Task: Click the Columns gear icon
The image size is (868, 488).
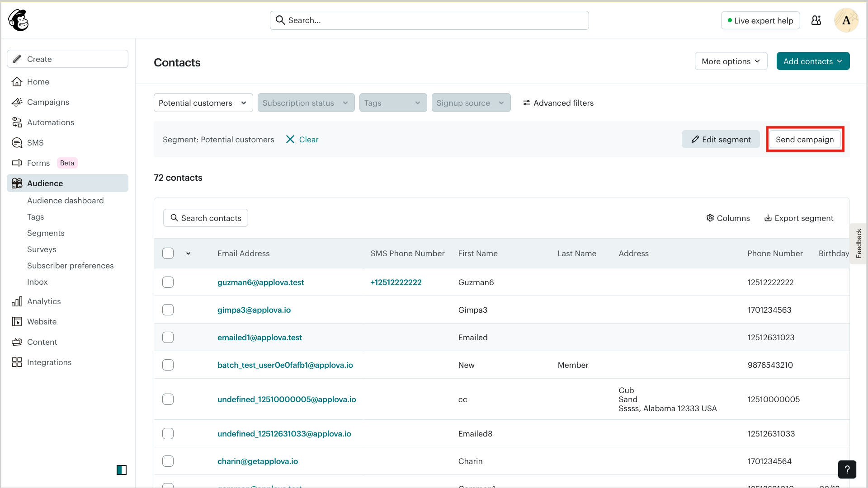Action: click(x=710, y=218)
